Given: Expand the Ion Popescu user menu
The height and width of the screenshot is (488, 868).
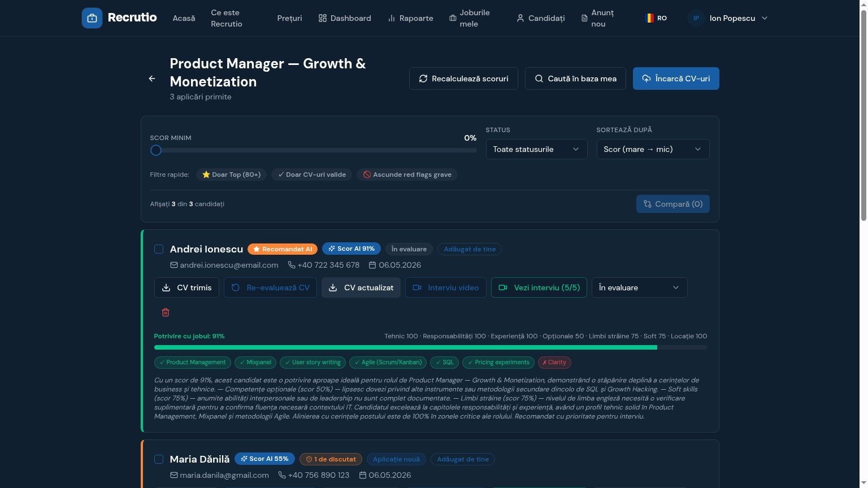Looking at the screenshot, I should tap(727, 18).
